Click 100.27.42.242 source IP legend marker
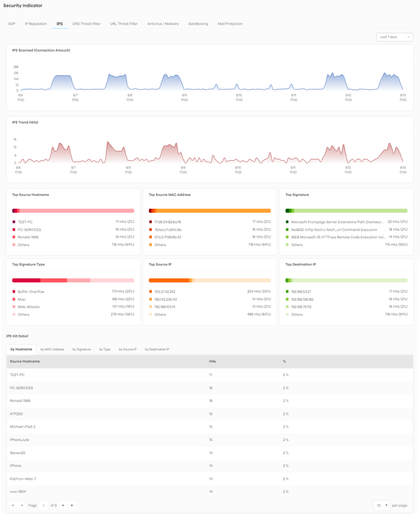This screenshot has width=420, height=514. [x=150, y=292]
